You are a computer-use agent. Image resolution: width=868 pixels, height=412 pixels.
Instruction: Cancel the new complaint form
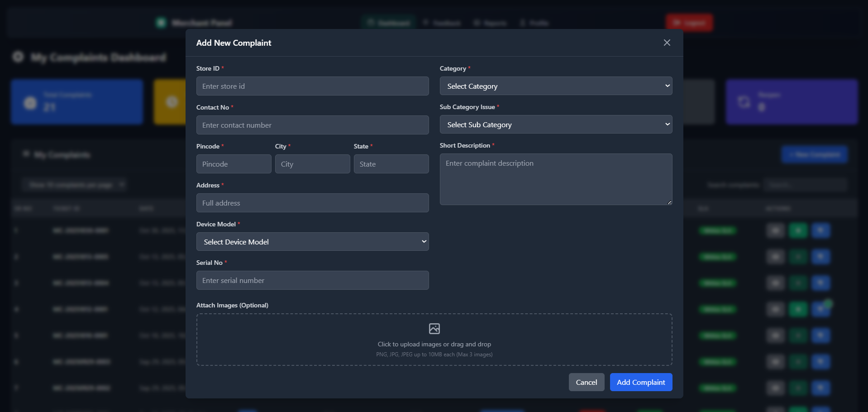586,382
